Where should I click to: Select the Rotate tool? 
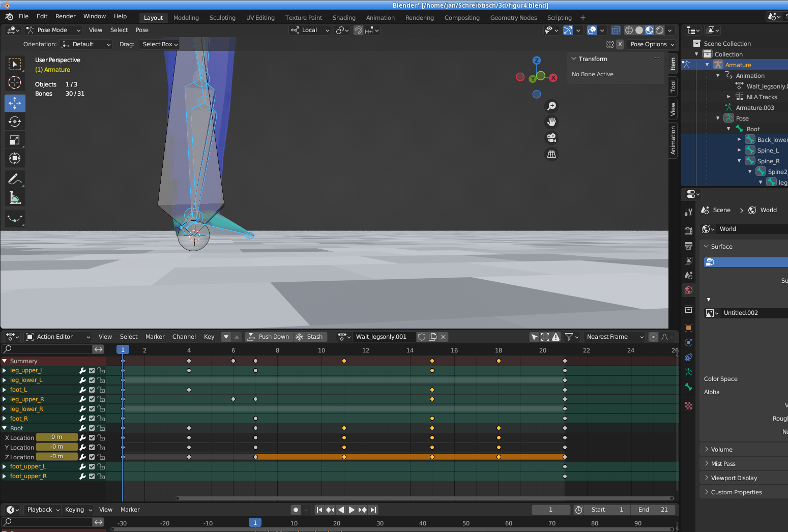click(x=15, y=122)
